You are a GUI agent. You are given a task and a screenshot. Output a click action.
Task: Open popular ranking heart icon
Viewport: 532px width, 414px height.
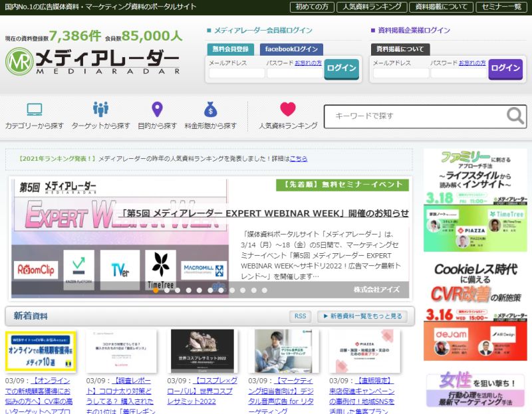point(288,109)
